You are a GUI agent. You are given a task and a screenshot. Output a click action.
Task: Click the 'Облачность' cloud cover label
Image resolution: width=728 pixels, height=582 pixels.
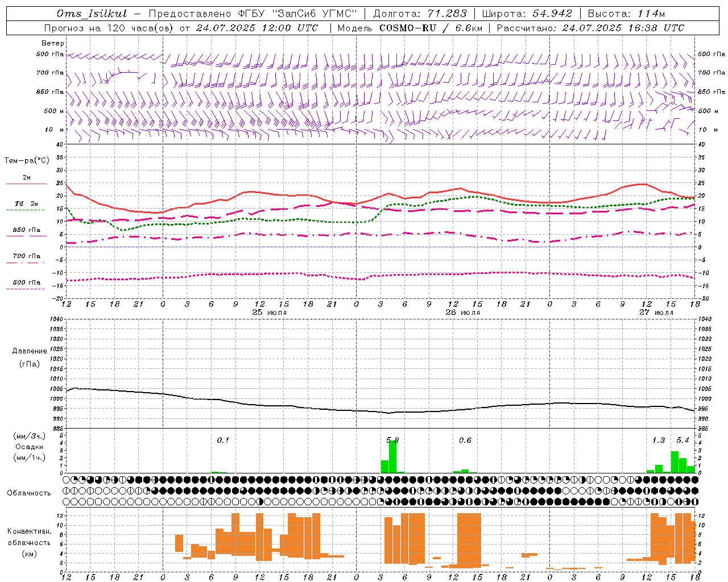29,493
